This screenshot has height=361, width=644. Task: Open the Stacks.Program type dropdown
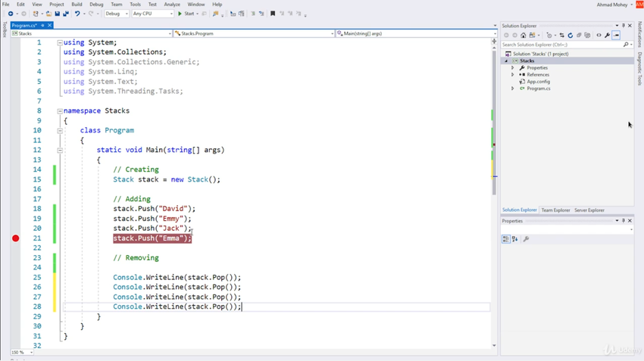coord(254,33)
